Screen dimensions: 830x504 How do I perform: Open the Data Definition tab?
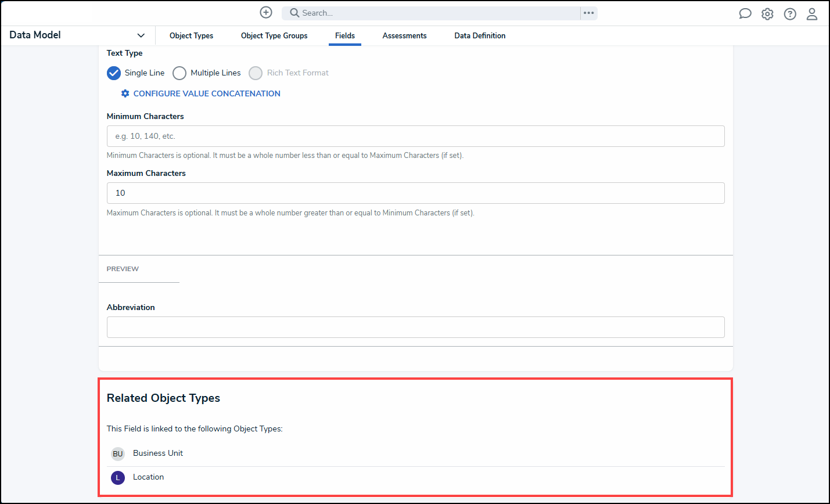point(480,35)
